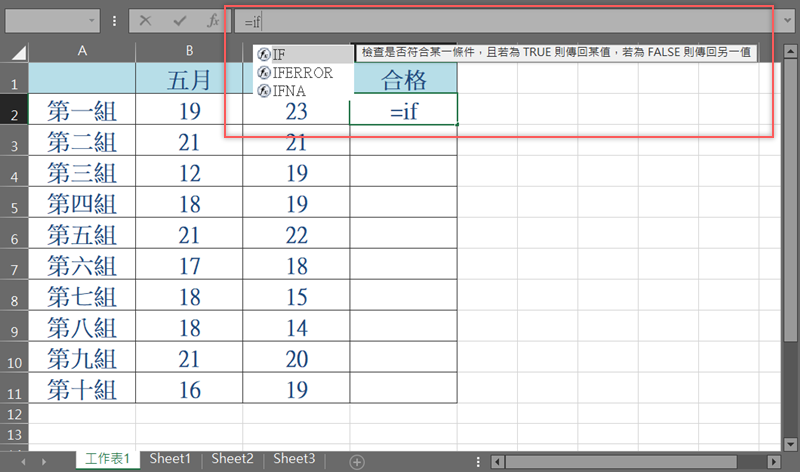Click cell C10 with value 20
800x472 pixels.
point(296,358)
